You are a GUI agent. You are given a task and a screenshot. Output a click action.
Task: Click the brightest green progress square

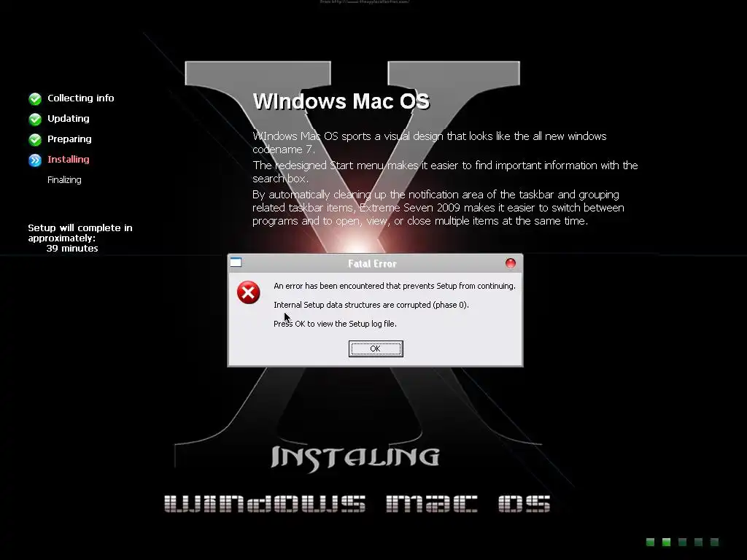pos(667,542)
